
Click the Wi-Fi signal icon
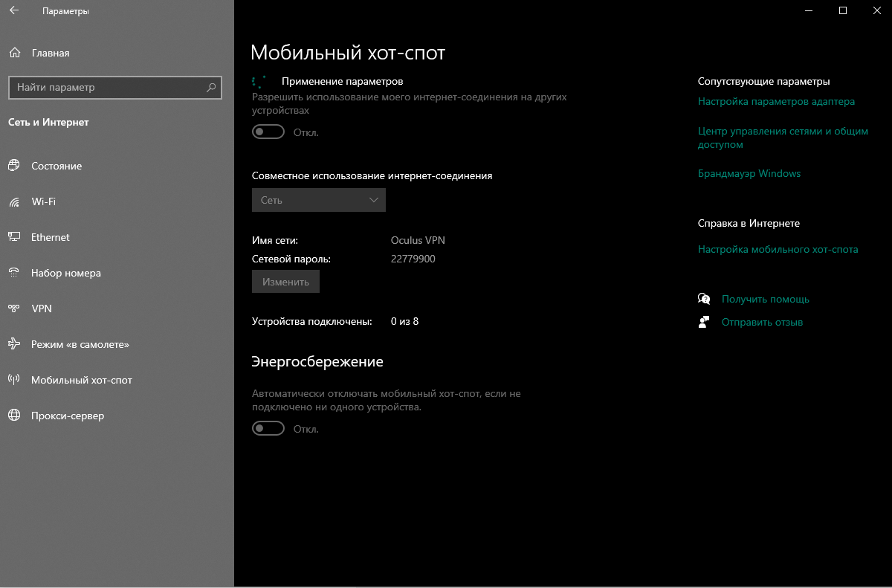(14, 201)
